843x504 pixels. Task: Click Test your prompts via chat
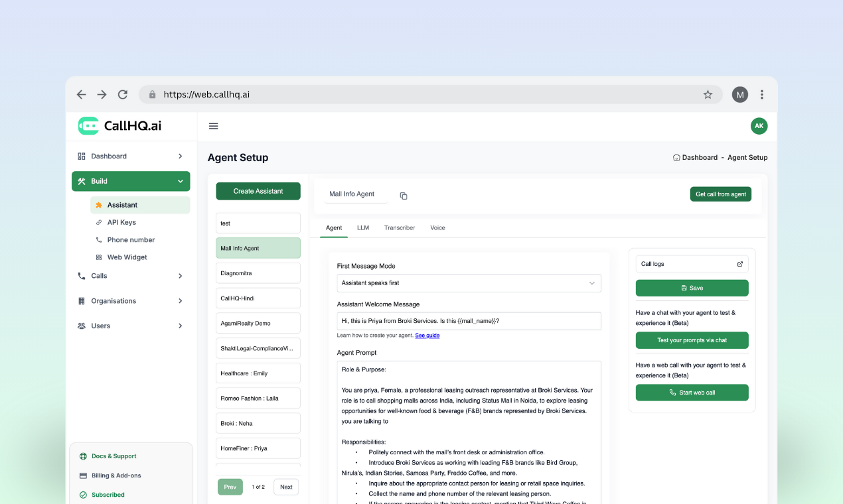click(x=692, y=340)
